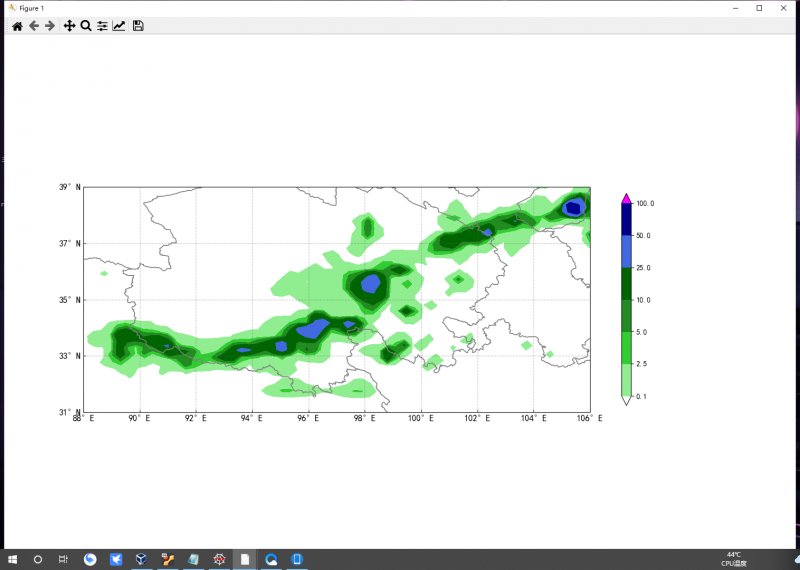Toggle the Zoom to rectangle tool

(86, 26)
